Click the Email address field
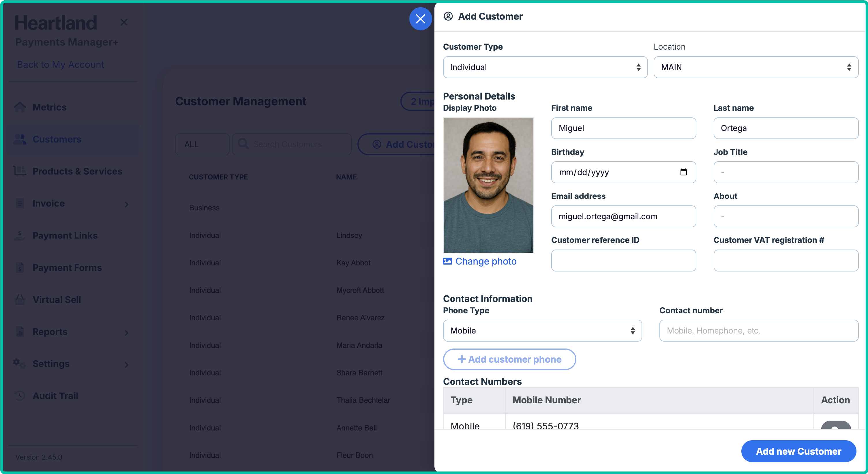868x474 pixels. click(x=623, y=216)
